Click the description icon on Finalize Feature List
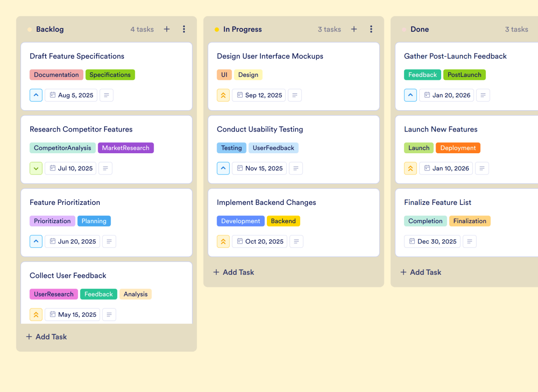 click(x=469, y=241)
